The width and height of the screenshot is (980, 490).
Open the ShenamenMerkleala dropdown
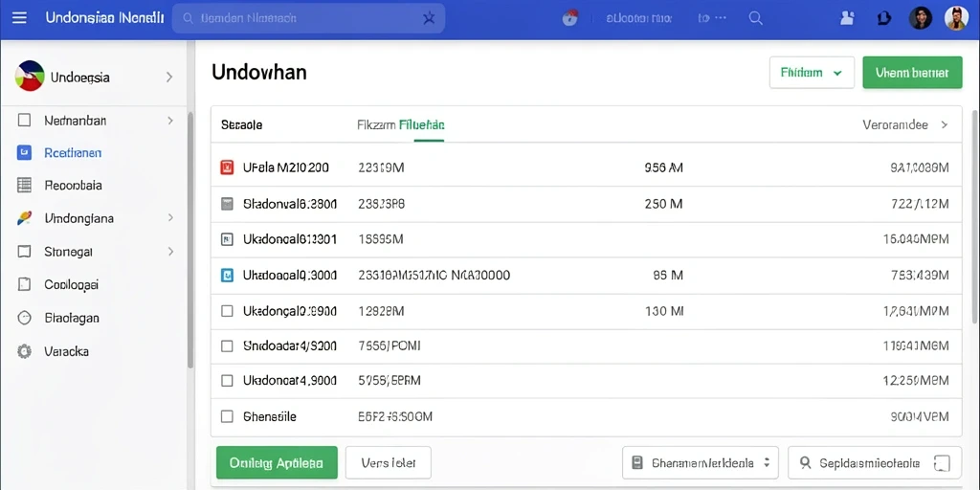tap(701, 462)
